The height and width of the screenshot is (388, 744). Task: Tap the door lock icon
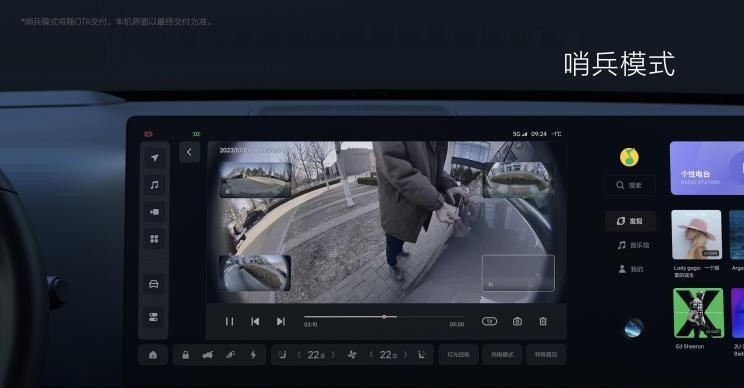pos(186,355)
